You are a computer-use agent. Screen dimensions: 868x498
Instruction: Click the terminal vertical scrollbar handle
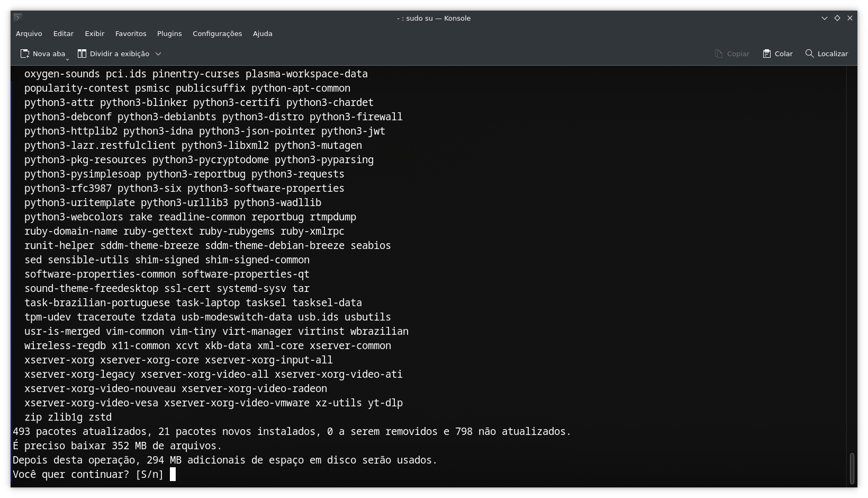(x=852, y=468)
